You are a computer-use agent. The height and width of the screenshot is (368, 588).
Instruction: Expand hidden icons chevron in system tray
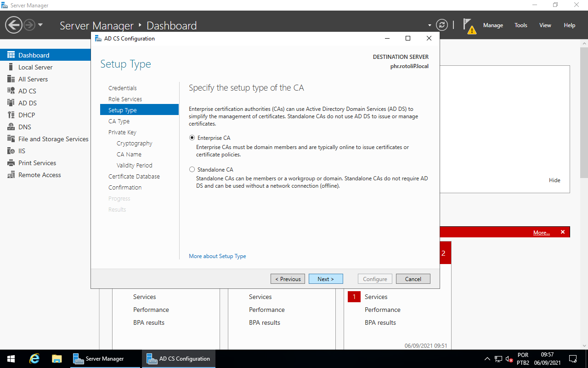(487, 358)
